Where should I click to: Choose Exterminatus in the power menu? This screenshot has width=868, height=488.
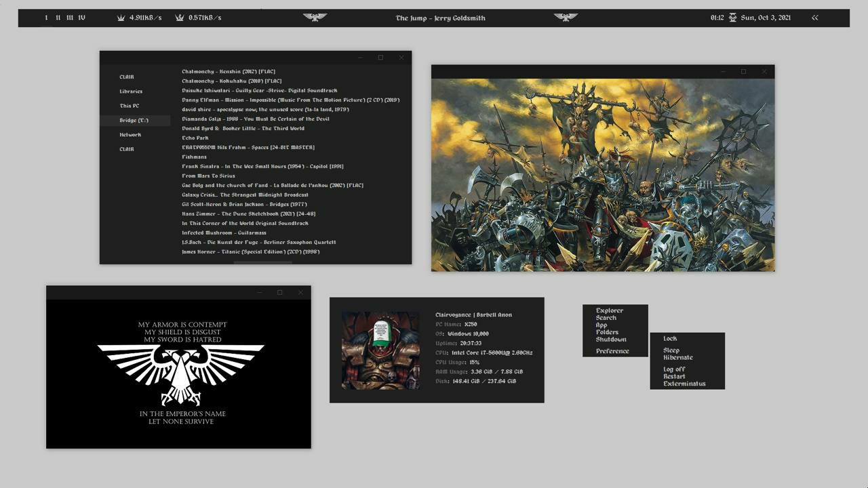(x=684, y=384)
